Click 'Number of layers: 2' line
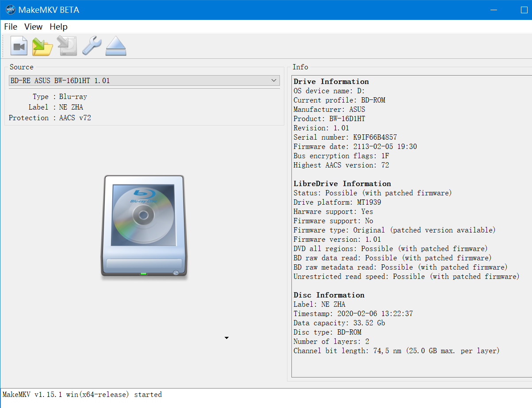Screen dimensions: 532x408 pyautogui.click(x=331, y=341)
